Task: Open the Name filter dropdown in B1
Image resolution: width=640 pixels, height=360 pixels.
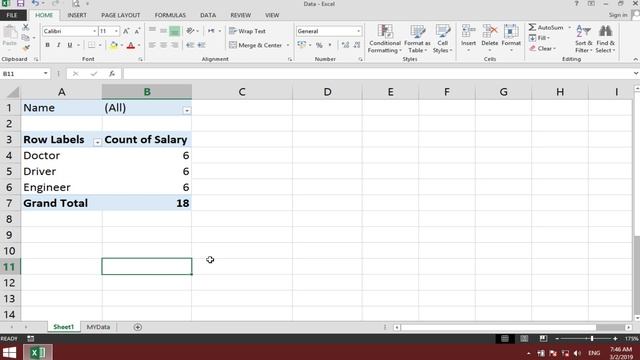Action: 187,111
